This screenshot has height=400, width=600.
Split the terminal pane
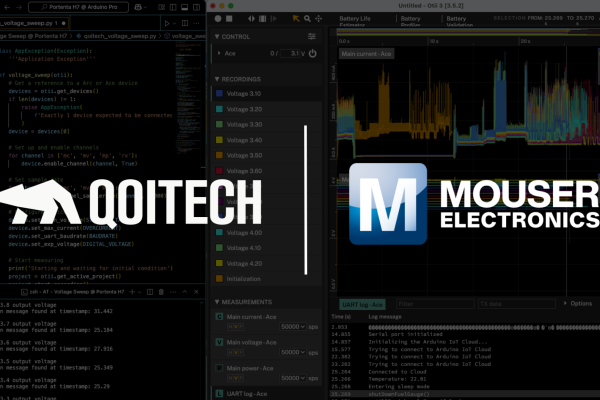(x=150, y=292)
